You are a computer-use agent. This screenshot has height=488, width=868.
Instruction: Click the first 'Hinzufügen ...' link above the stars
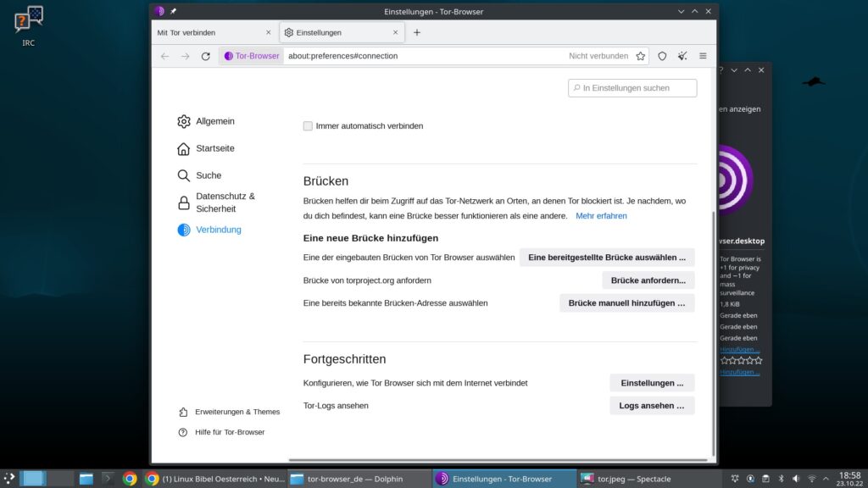click(x=739, y=349)
